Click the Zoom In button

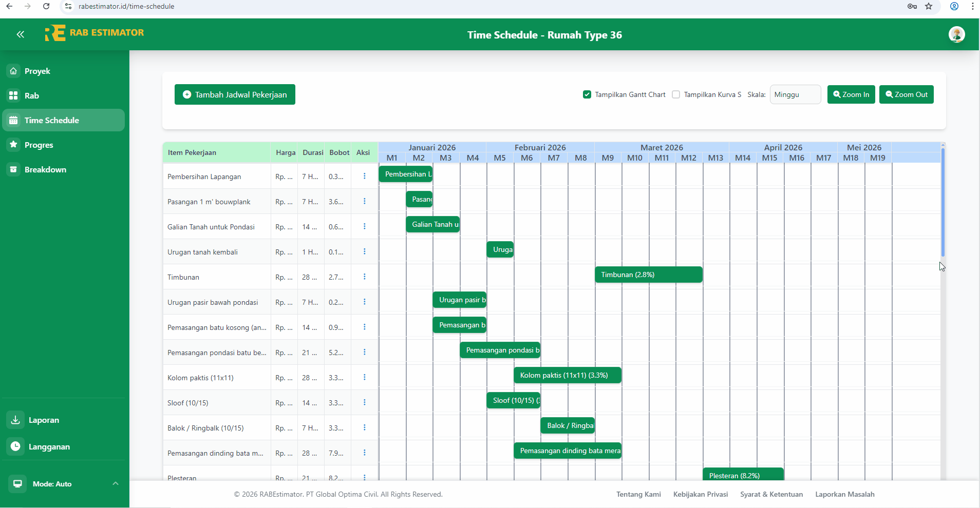[851, 94]
